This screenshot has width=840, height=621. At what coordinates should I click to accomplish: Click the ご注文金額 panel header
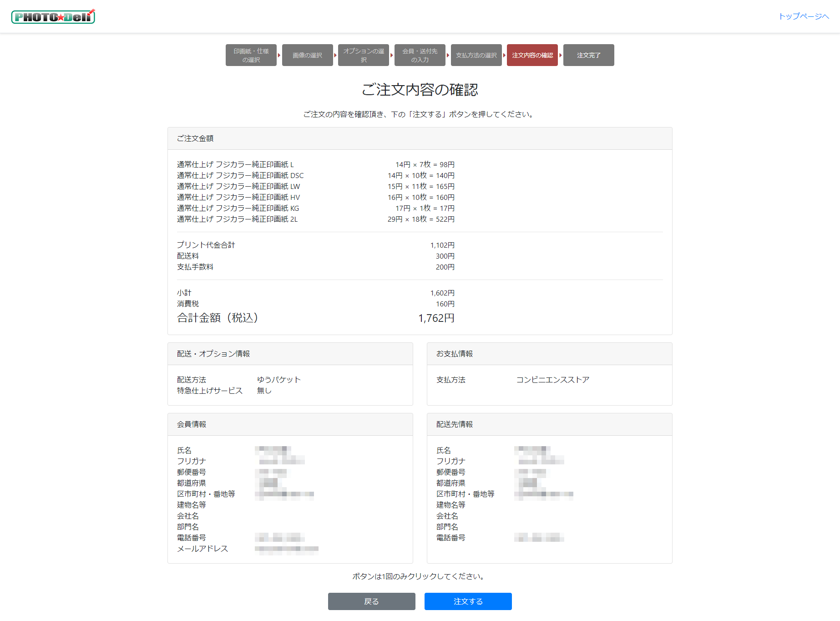(420, 138)
